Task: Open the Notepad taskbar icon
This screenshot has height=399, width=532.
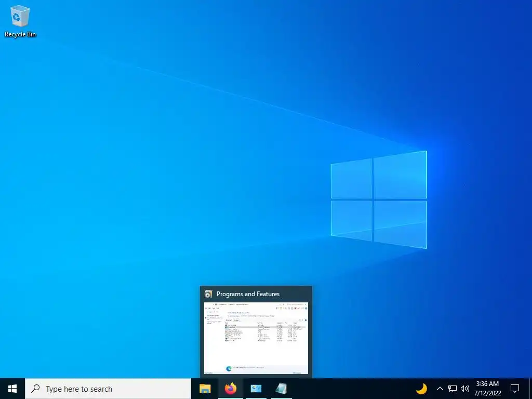Action: 282,389
